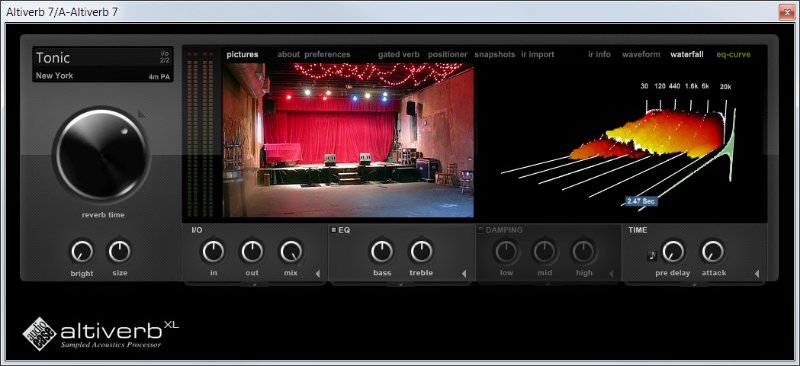The height and width of the screenshot is (366, 800).
Task: Expand the EQ panel arrow
Action: tap(464, 274)
